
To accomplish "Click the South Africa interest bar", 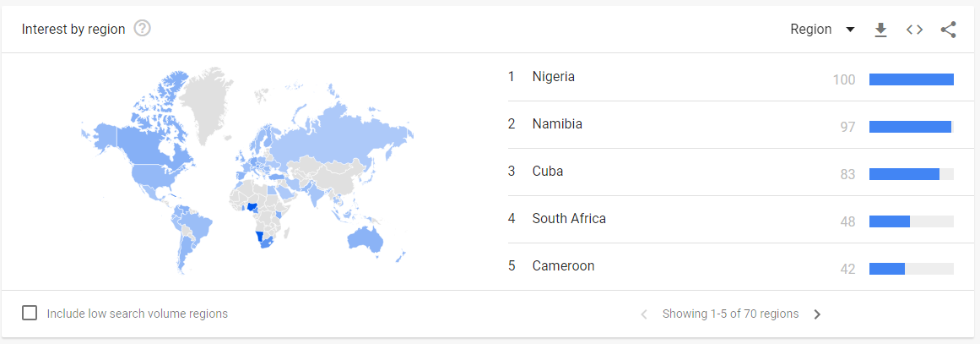I will click(x=911, y=221).
